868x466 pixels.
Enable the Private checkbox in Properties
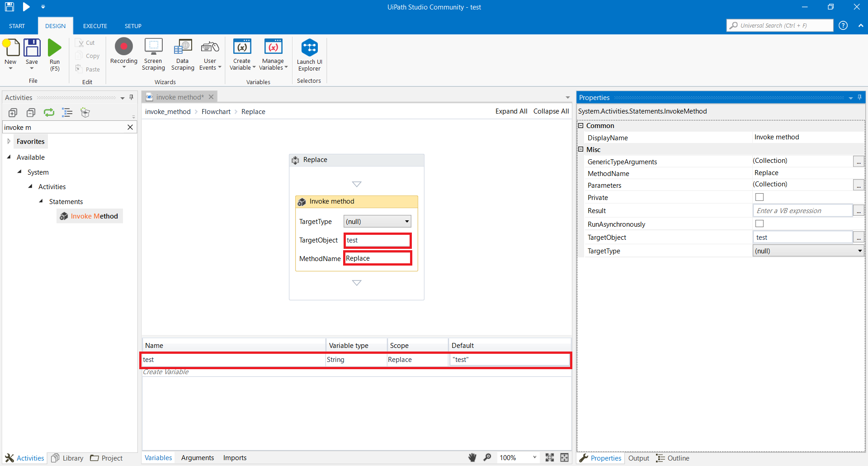[759, 197]
